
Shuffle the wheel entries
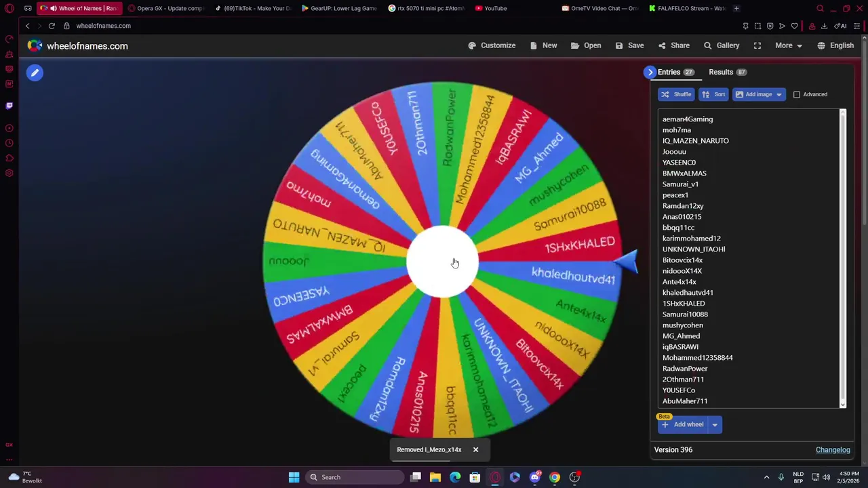[676, 94]
